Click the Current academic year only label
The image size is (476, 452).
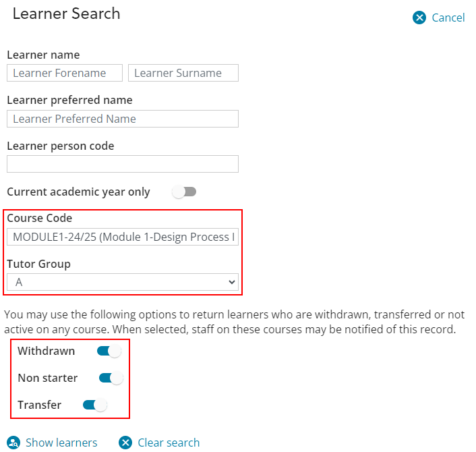click(x=78, y=192)
